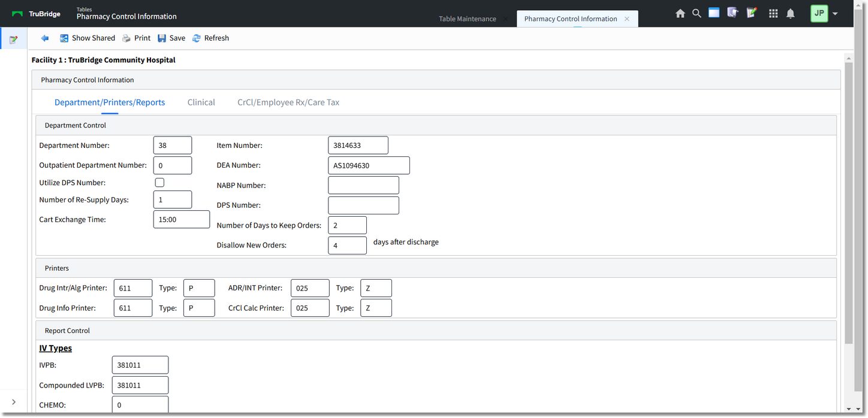868x418 pixels.
Task: Click the Number of Re-Supply Days field
Action: 173,200
